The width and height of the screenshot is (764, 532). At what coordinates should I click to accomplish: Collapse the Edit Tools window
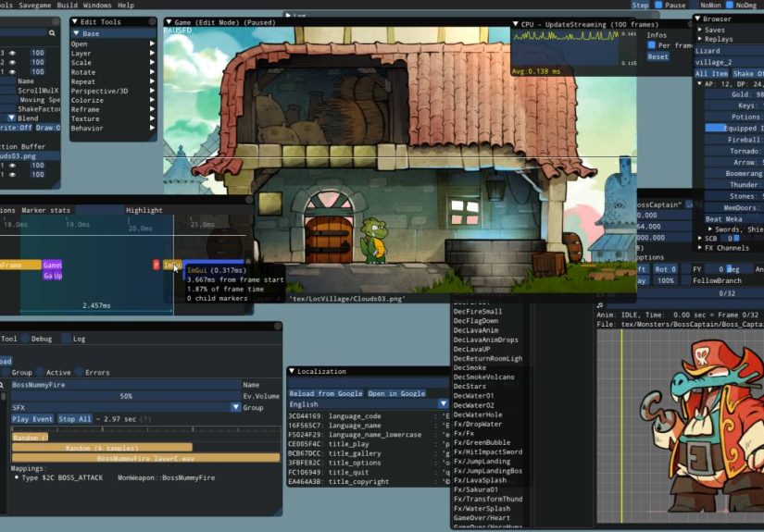click(x=75, y=22)
